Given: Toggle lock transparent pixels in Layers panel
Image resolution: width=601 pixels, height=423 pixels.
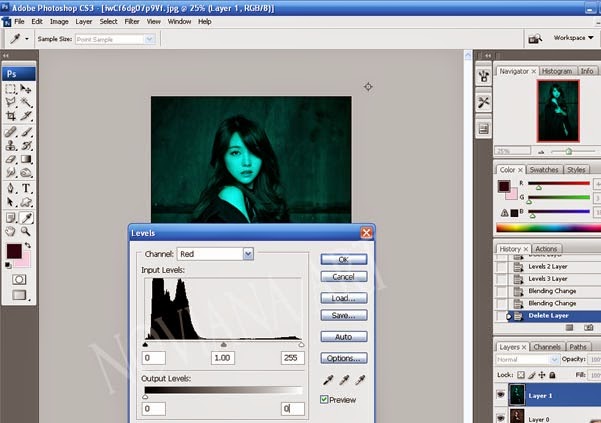Looking at the screenshot, I should 521,375.
